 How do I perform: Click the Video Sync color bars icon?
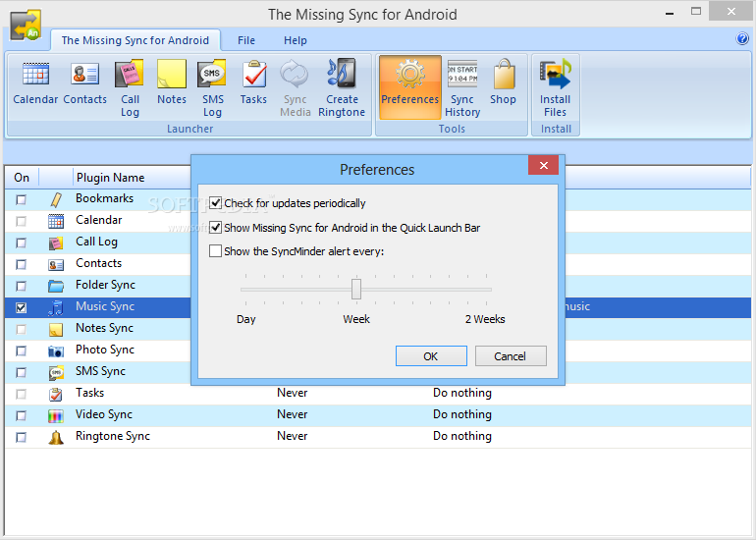pyautogui.click(x=56, y=415)
